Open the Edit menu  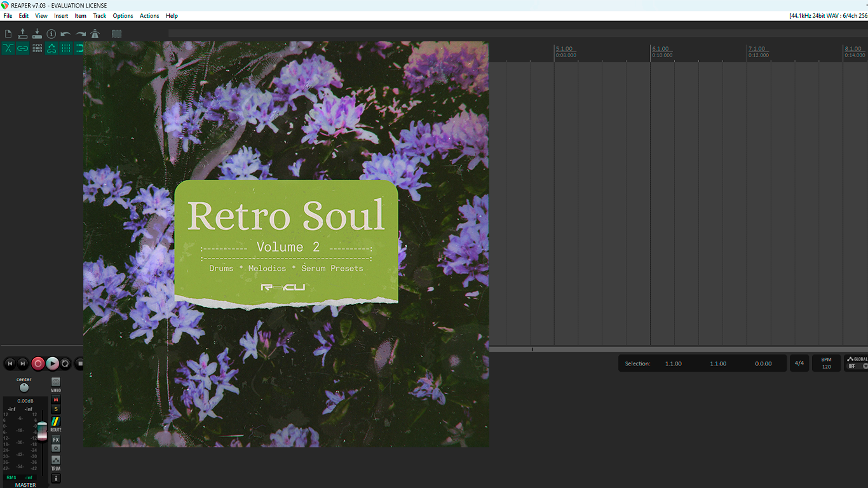tap(24, 16)
